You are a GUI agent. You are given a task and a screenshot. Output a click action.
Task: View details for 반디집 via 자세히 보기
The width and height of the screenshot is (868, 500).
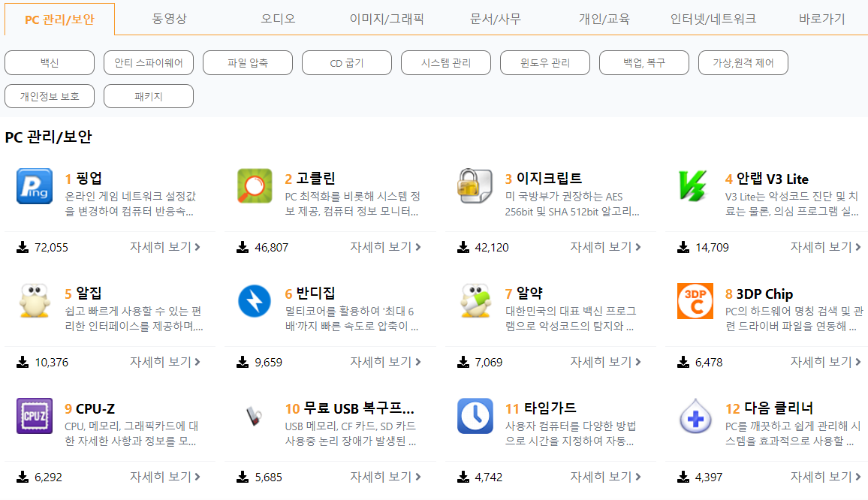click(385, 362)
